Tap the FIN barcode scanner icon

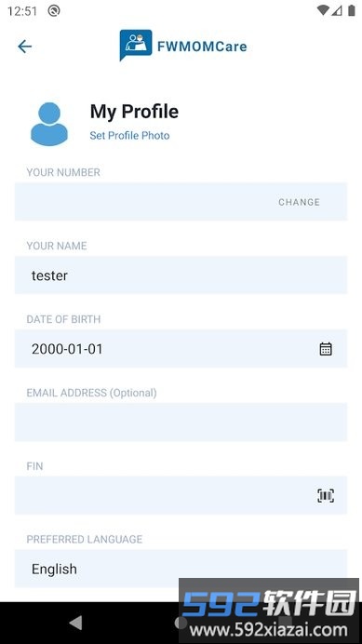(326, 496)
